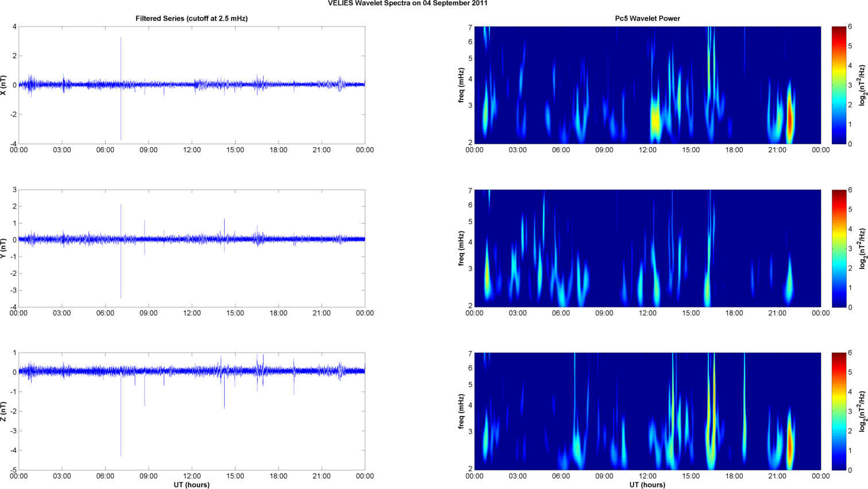Click the "Filtered Series (cutoff at 2.5 mHz)" heading
This screenshot has width=868, height=489.
(x=192, y=18)
